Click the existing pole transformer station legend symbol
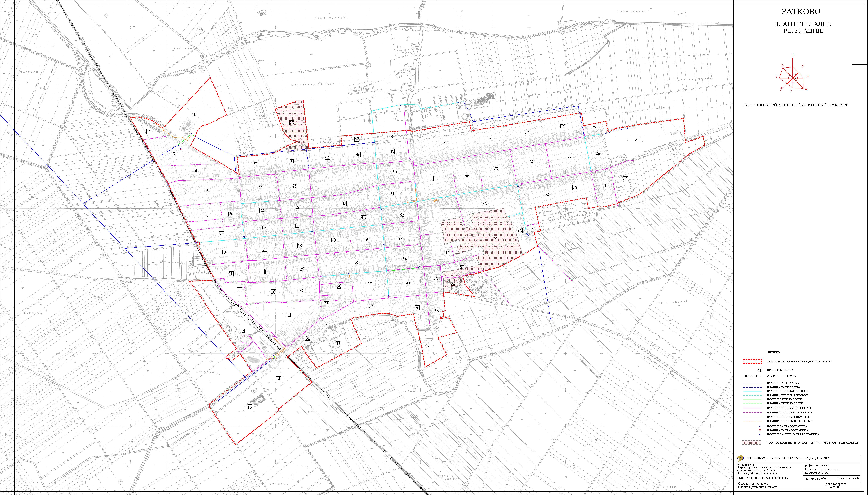Image resolution: width=868 pixels, height=495 pixels. pyautogui.click(x=760, y=435)
